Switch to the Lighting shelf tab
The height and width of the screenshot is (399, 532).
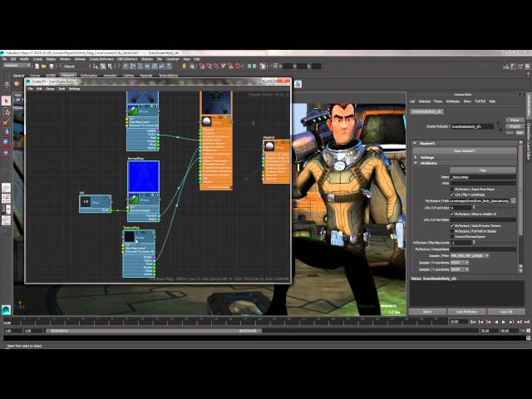click(x=128, y=76)
